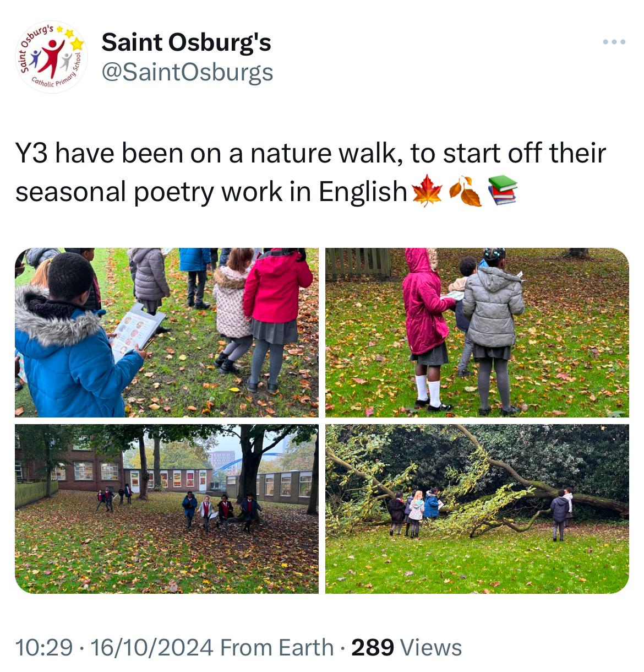Screen dimensions: 644x672
Task: Click the word English in tweet text
Action: point(363,192)
